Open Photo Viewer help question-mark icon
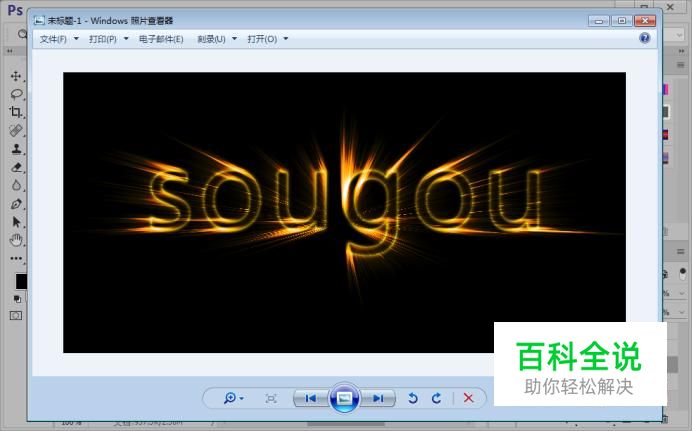692x431 pixels. 644,38
